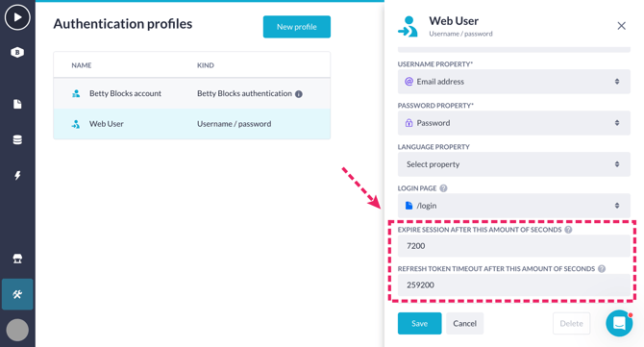The image size is (644, 347).
Task: Open the Betty Blocks hexagon logo icon
Action: pyautogui.click(x=17, y=52)
